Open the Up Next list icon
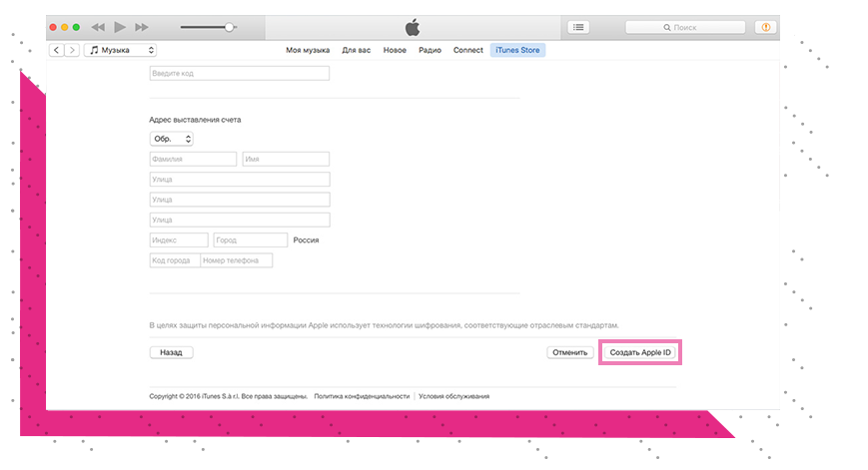The image size is (868, 470). (578, 27)
